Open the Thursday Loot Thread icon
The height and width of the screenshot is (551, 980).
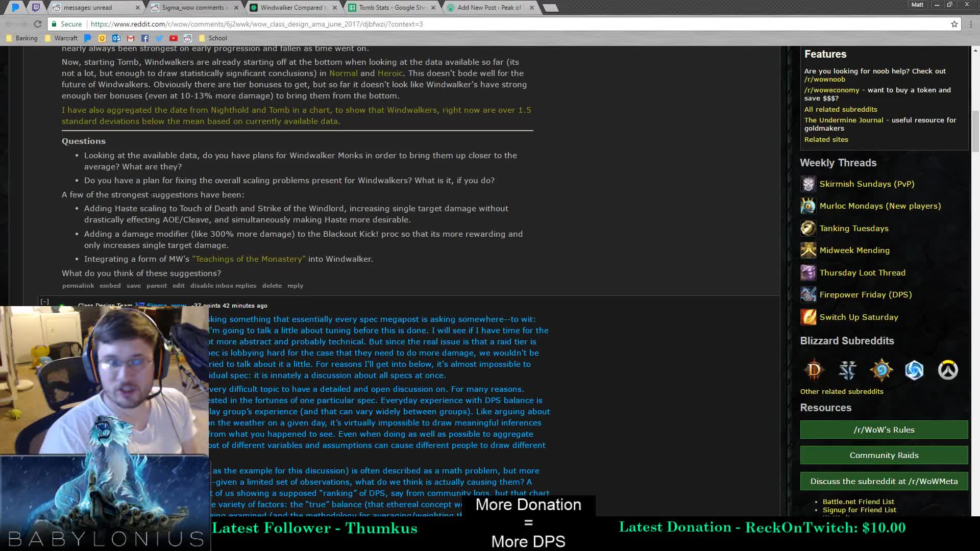(808, 272)
